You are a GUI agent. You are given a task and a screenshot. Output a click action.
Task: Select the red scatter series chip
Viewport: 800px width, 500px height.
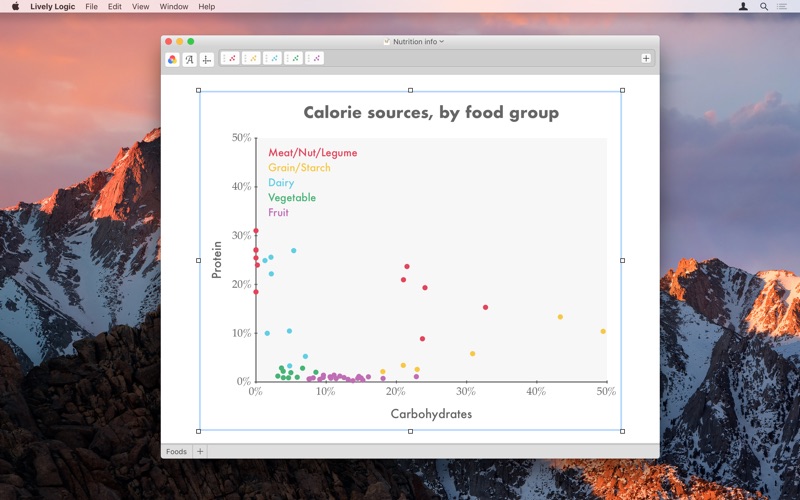(x=230, y=58)
